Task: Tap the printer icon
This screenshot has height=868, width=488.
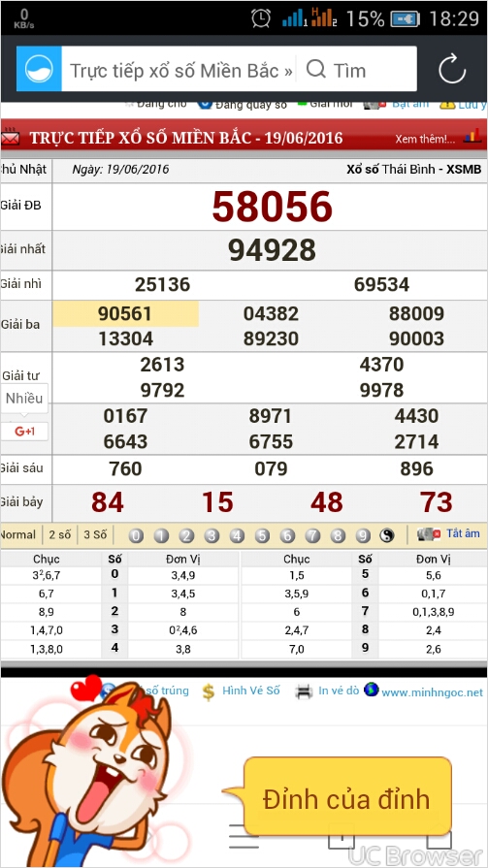Action: [x=304, y=691]
